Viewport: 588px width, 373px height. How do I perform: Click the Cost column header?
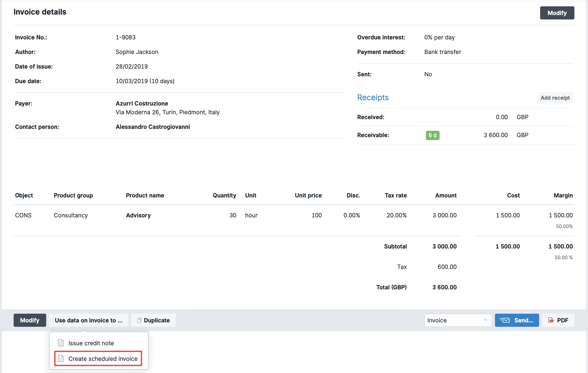pos(513,195)
